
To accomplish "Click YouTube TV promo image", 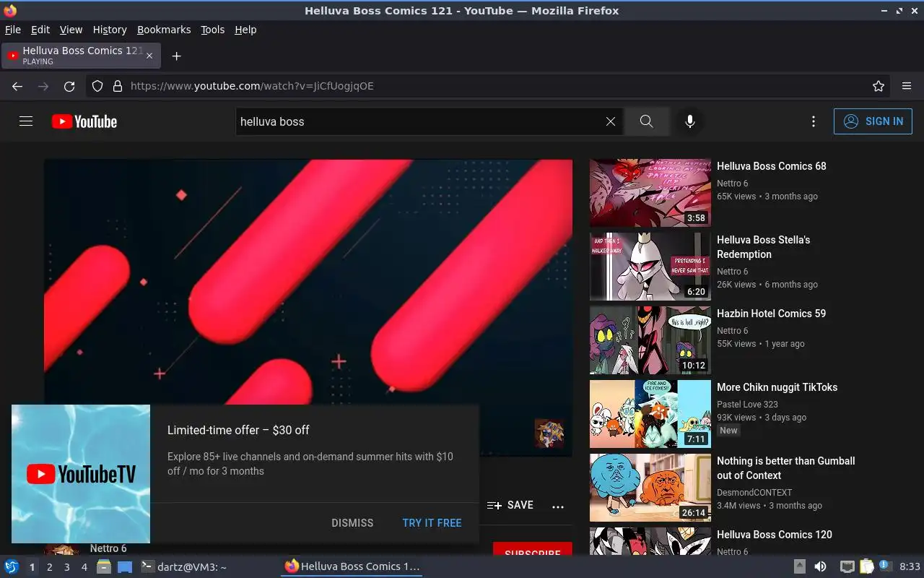I will click(x=81, y=474).
